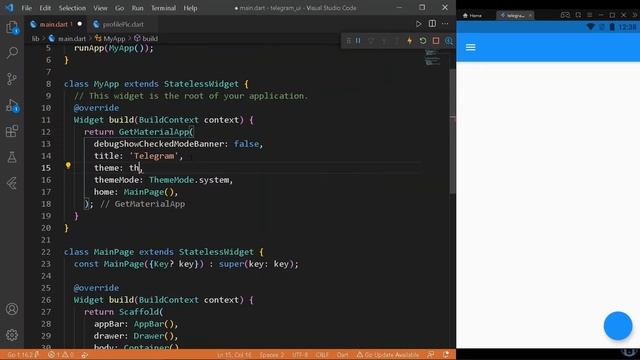Image resolution: width=640 pixels, height=360 pixels.
Task: Click the editor vertical scrollbar
Action: tap(452, 131)
